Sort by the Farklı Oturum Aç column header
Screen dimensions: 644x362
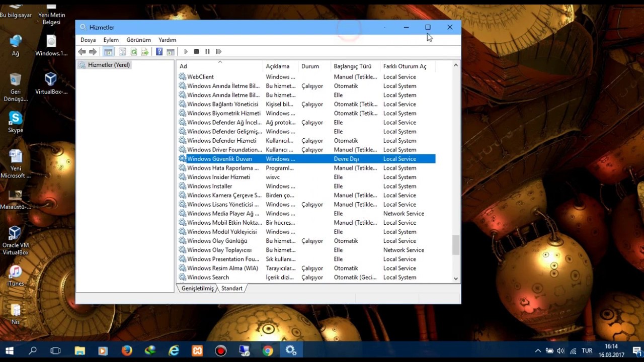[x=408, y=66]
